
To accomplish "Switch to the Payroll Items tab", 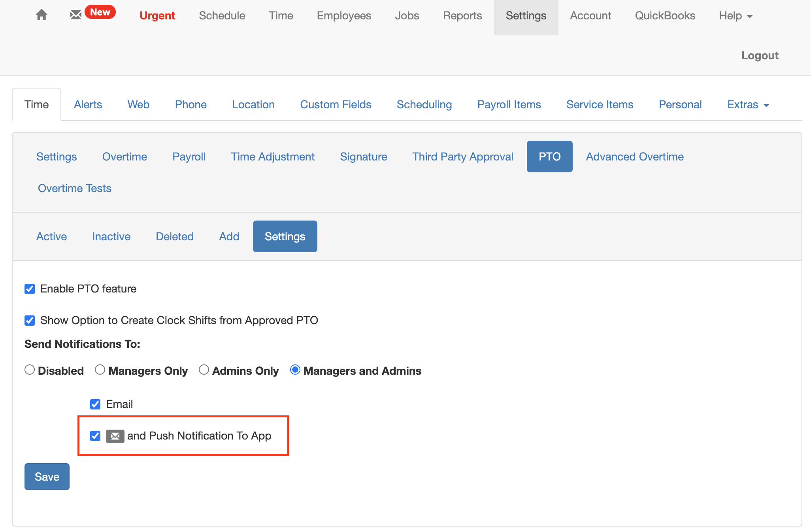I will point(509,105).
